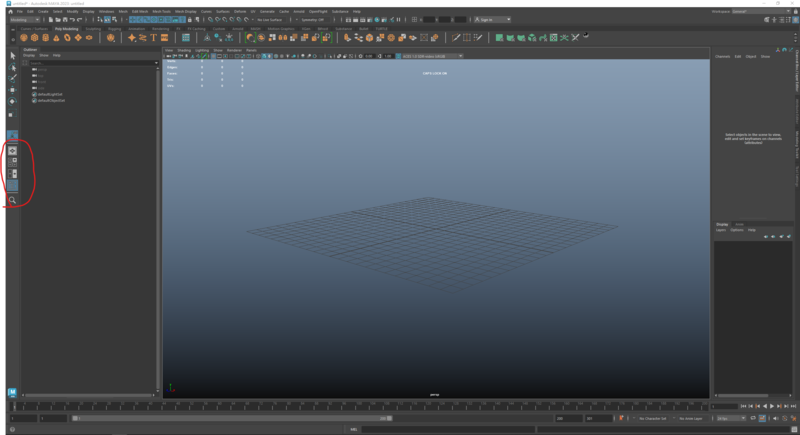Click the polygon sphere shelf icon
This screenshot has height=435, width=800.
(x=22, y=37)
